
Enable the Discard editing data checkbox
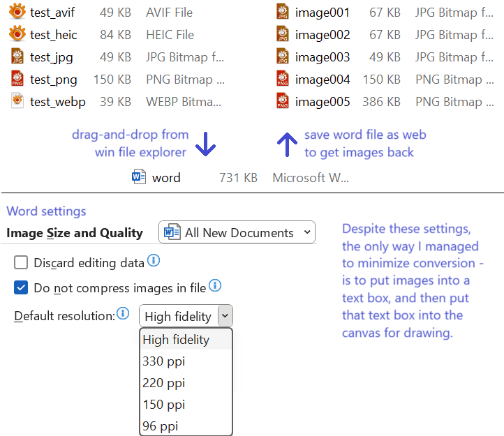(x=21, y=263)
